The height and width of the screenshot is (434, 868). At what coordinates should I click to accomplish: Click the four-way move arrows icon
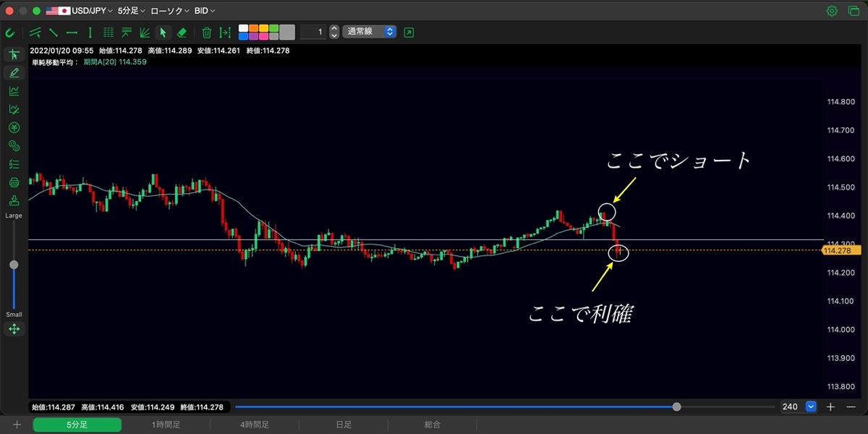[14, 329]
